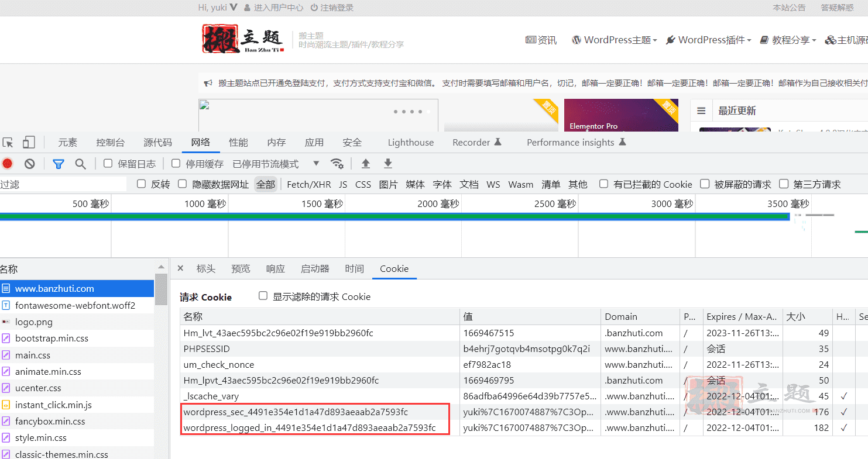This screenshot has width=868, height=459.
Task: Expand the 教程分享 nav dropdown
Action: coord(788,40)
